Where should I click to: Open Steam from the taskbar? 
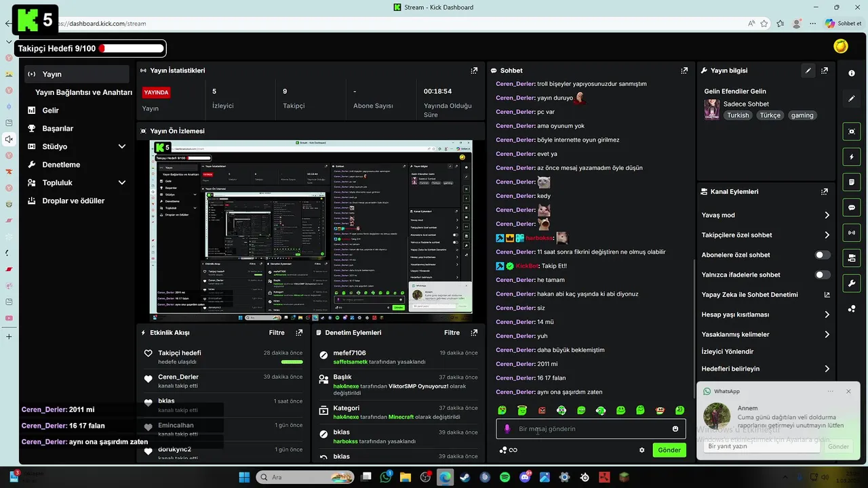point(465,477)
